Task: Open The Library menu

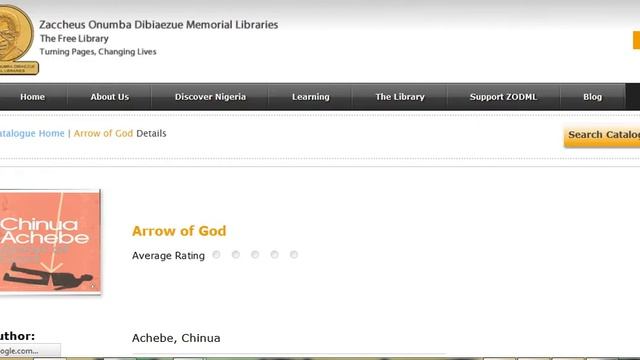Action: tap(400, 97)
